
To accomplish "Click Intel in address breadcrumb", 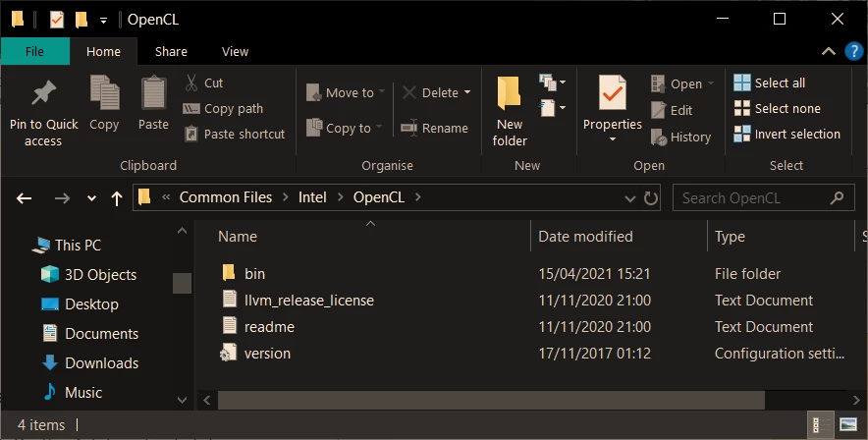I will (x=312, y=197).
